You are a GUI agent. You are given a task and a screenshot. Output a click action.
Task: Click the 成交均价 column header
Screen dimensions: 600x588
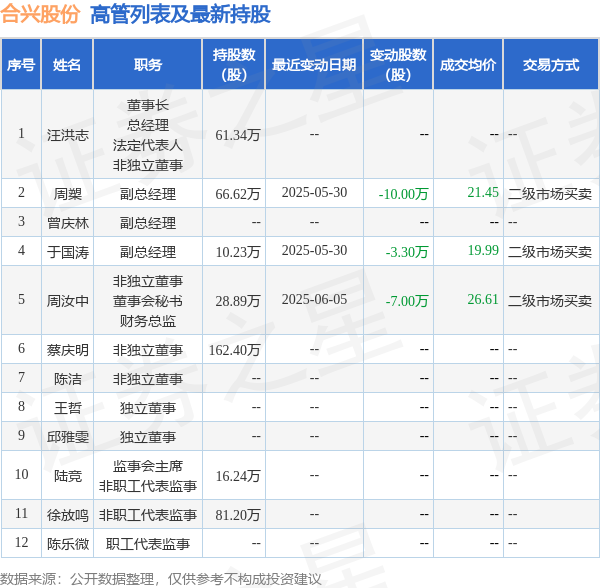click(467, 65)
